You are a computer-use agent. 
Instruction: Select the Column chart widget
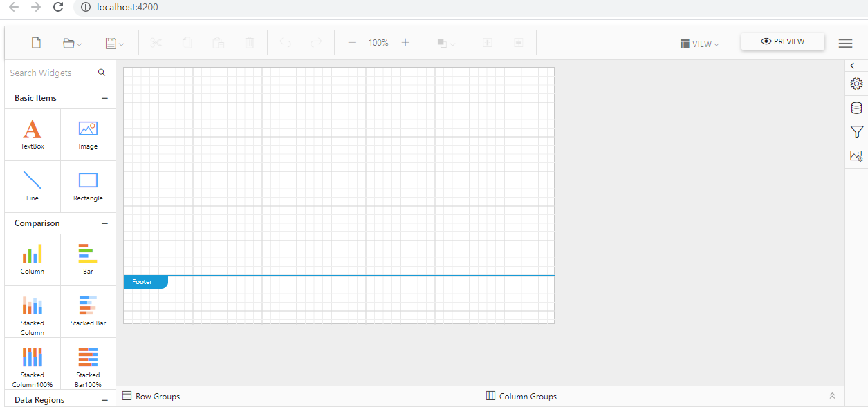(x=33, y=260)
